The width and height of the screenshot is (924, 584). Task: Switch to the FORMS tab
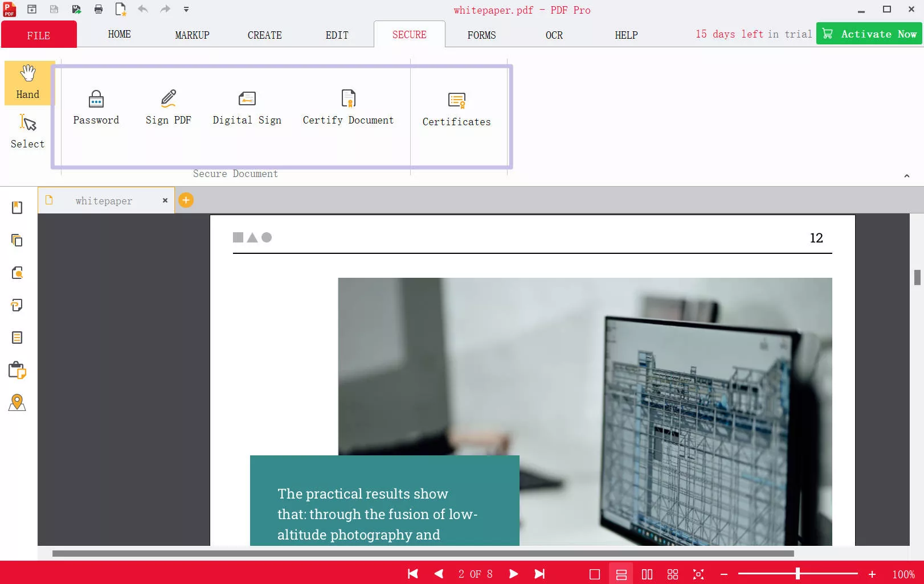(481, 35)
